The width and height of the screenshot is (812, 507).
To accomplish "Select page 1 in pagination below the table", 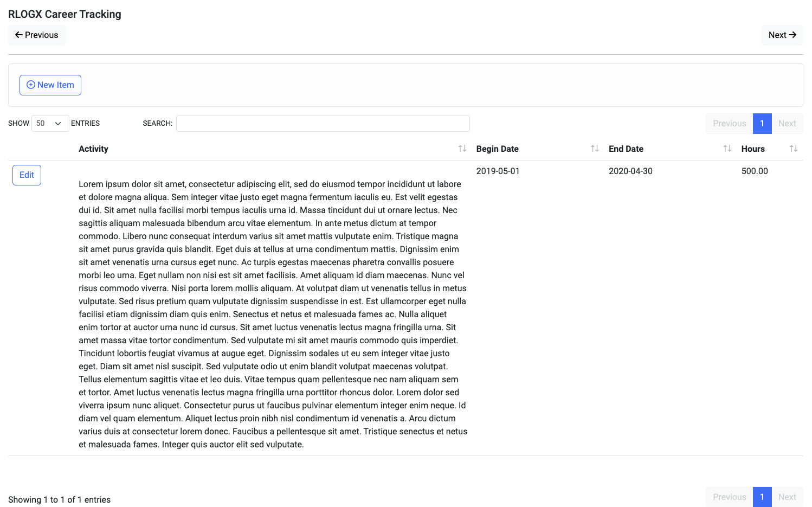I will (x=762, y=497).
